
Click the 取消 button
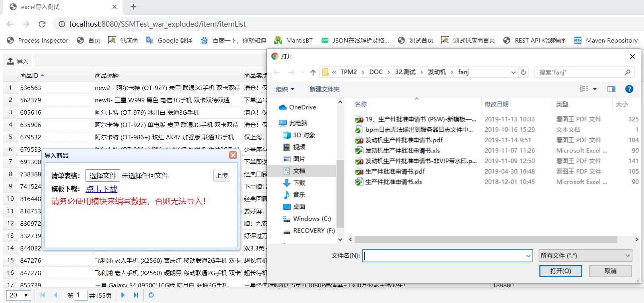(x=610, y=271)
